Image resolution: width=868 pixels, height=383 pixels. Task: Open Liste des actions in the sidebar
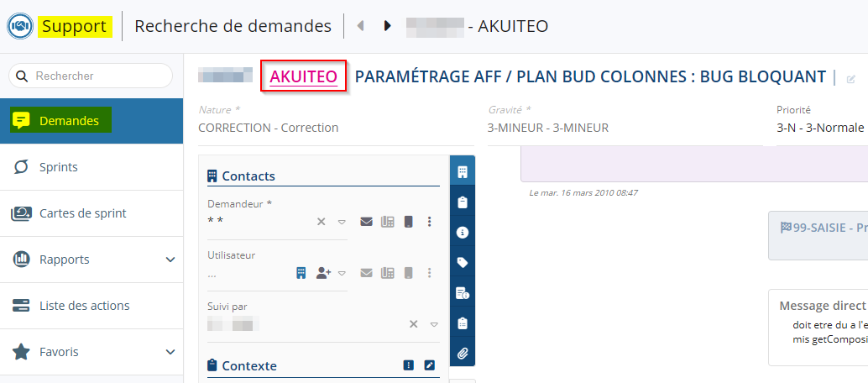point(84,306)
